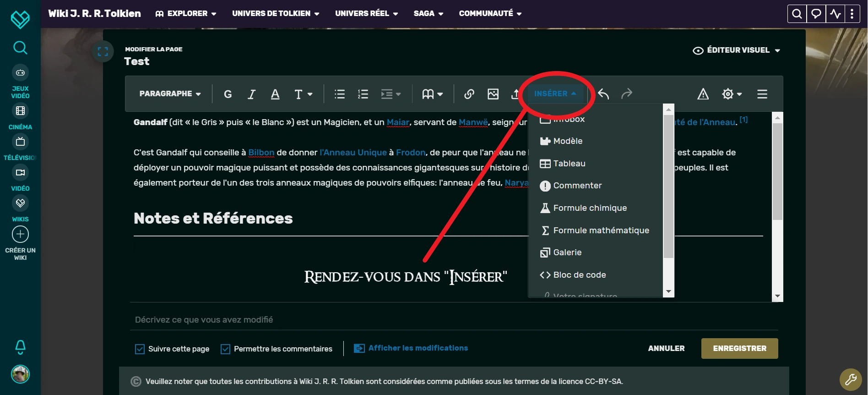Toggle the Permettre les commentaires checkbox
Image resolution: width=868 pixels, height=395 pixels.
[225, 349]
